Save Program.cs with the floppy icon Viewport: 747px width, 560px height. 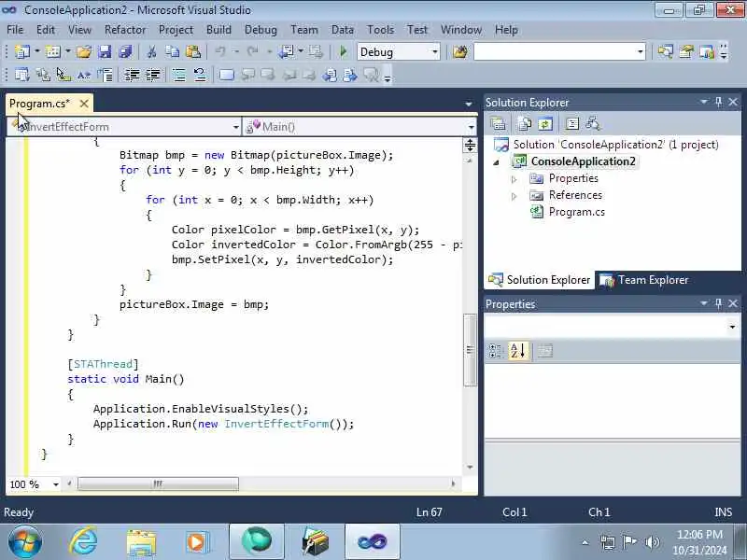click(x=105, y=51)
